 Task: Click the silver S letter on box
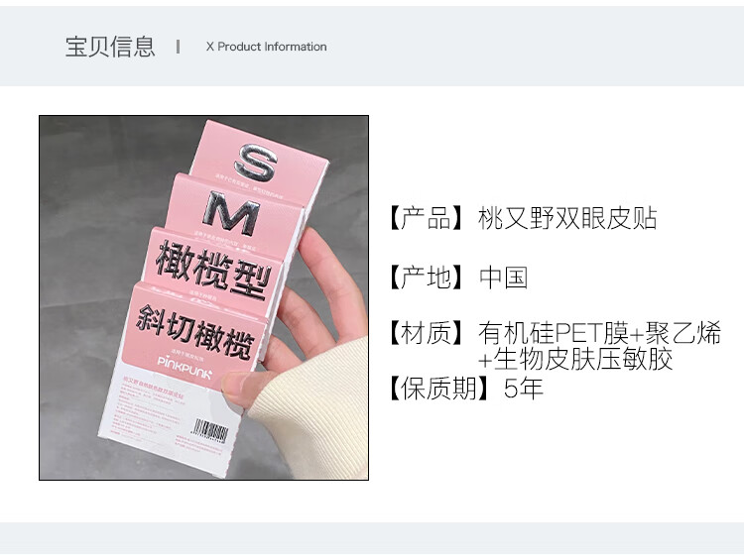click(256, 163)
